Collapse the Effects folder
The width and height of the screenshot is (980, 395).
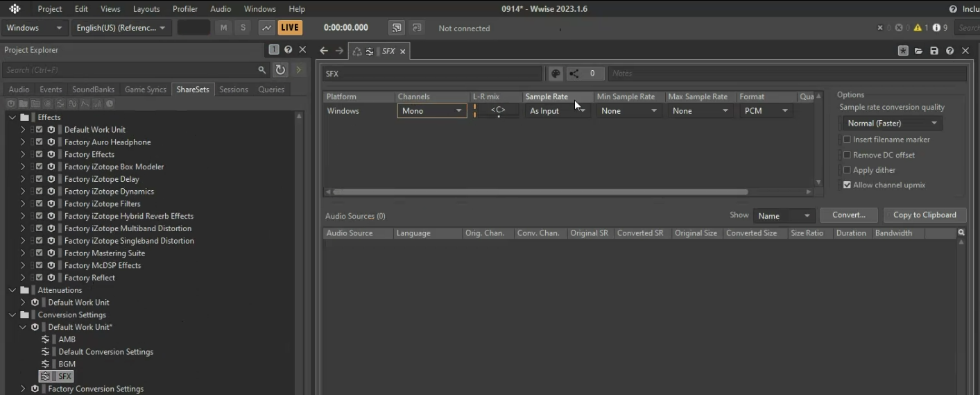tap(12, 117)
